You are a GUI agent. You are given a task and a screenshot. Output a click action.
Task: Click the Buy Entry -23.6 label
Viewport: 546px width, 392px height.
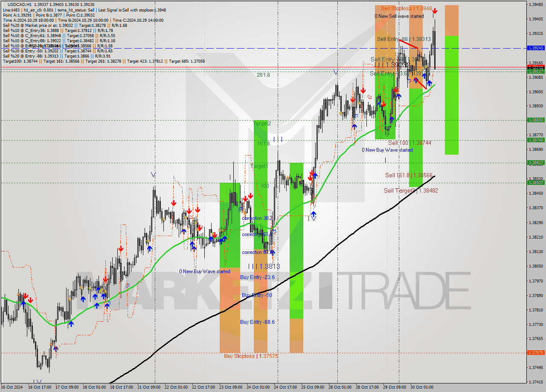pyautogui.click(x=257, y=277)
